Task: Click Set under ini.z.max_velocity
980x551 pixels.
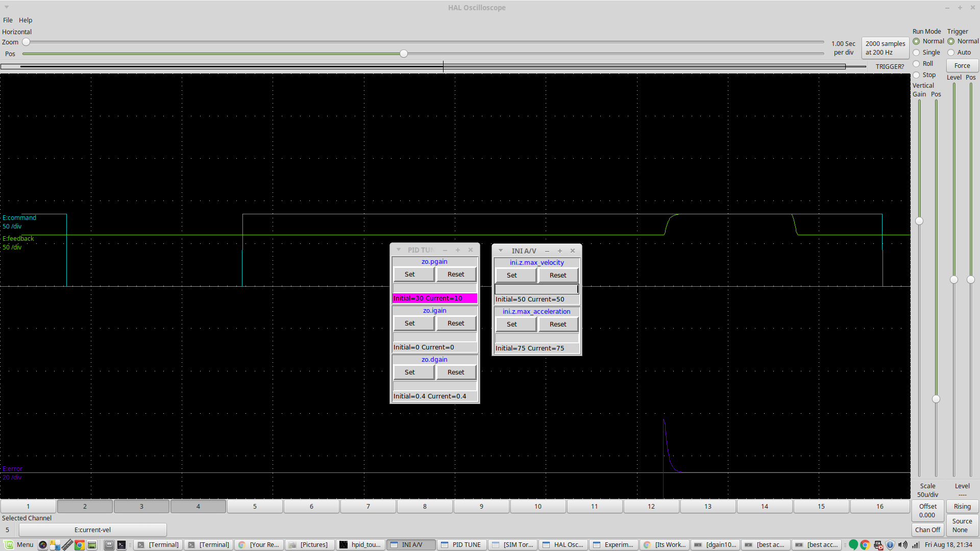Action: [x=516, y=275]
